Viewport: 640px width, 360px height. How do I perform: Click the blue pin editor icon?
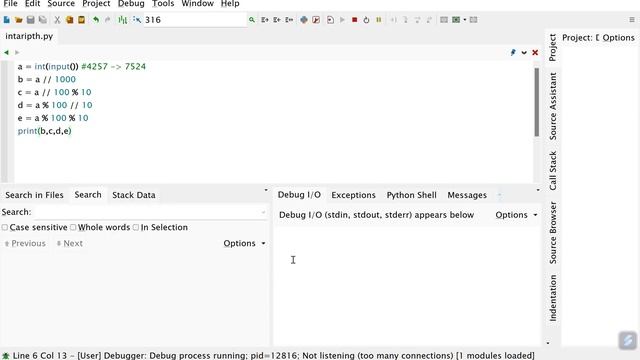point(513,52)
